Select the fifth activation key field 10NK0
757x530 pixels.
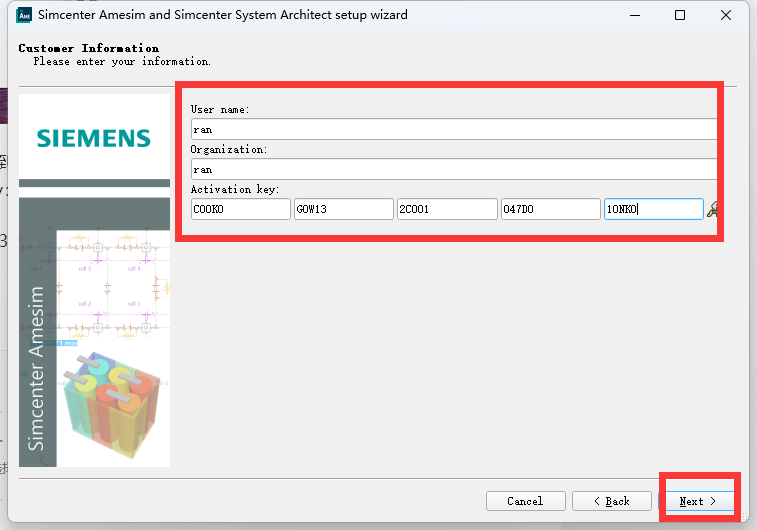[654, 209]
